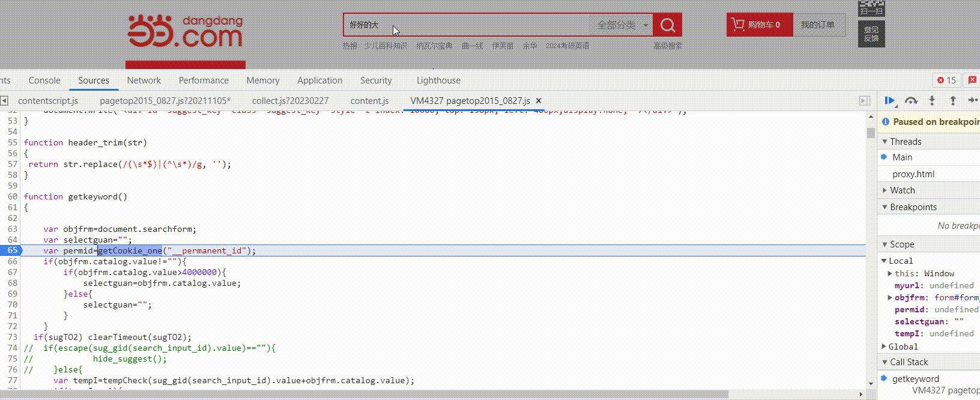Switch to the Sources tab

[94, 80]
